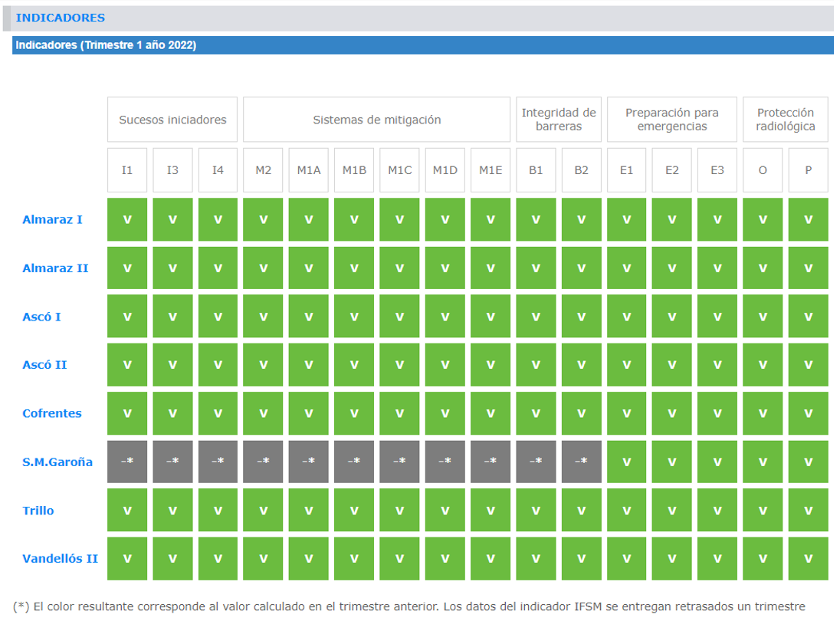Click Cofrentes M1C green status cell
Screen dimensions: 840x621
tap(399, 413)
